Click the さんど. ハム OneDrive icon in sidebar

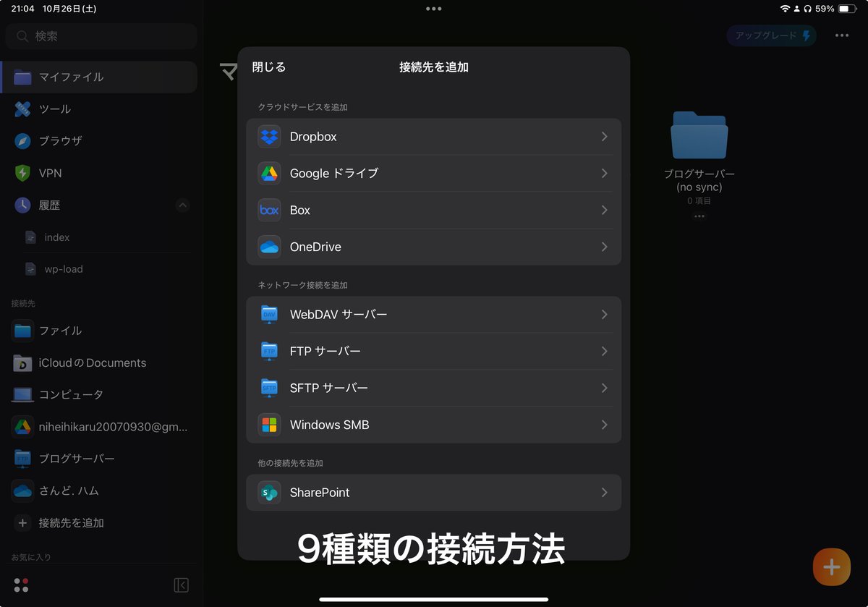[22, 491]
